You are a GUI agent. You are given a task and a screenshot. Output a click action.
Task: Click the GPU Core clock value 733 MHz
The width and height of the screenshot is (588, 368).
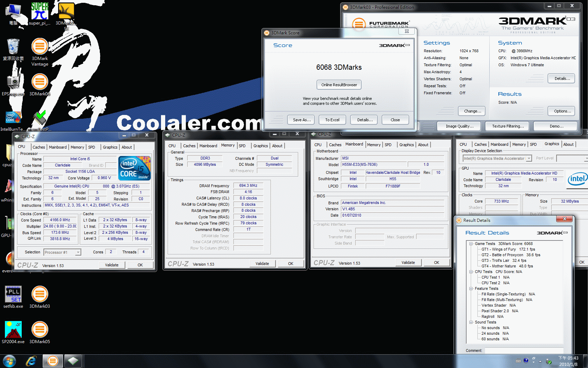point(501,202)
